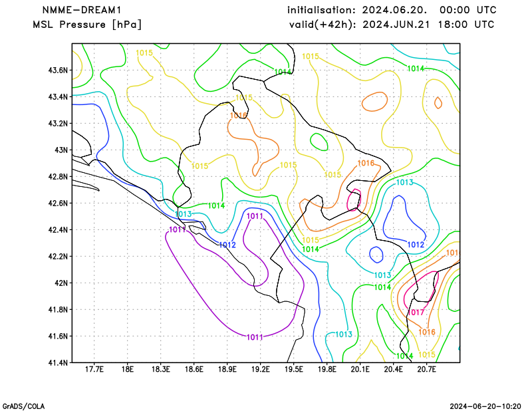Viewport: 532px width, 411px height.
Task: Click the blue 1012 label near 18.9E
Action: click(x=227, y=245)
